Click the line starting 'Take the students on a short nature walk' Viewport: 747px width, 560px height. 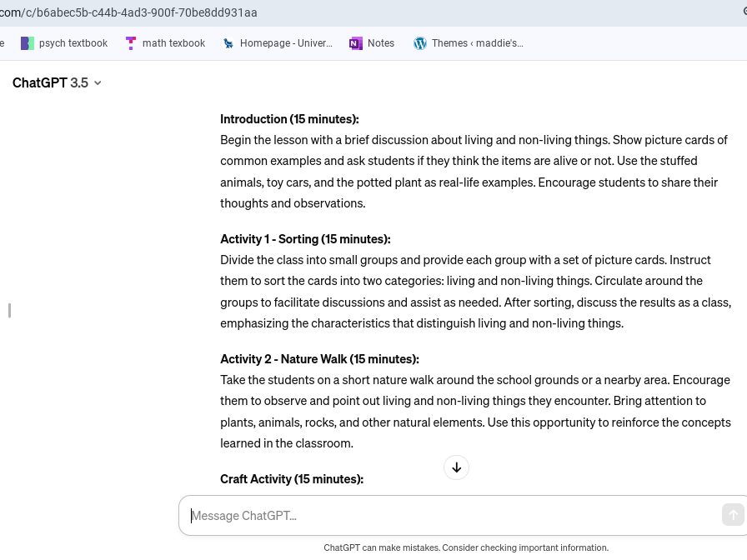tap(475, 380)
